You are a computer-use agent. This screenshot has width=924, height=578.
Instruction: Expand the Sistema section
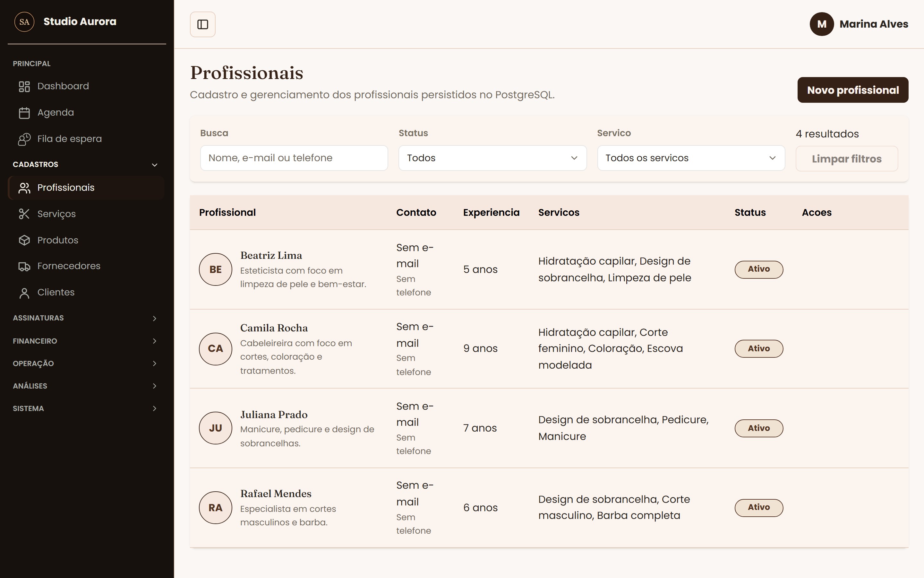[86, 409]
